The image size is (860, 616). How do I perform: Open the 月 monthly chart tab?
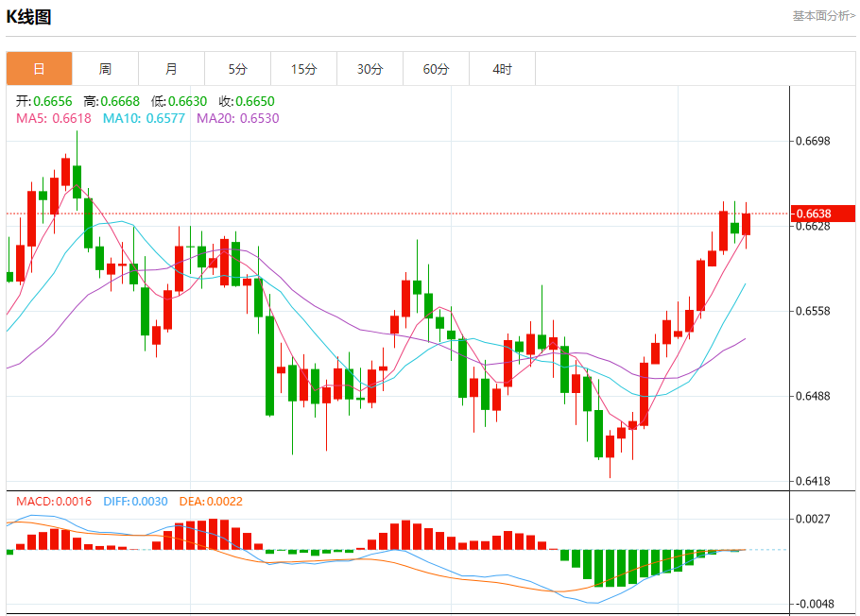point(171,69)
